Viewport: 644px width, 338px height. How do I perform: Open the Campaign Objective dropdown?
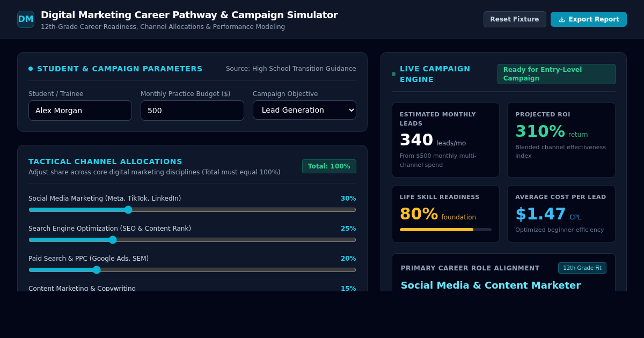click(304, 110)
